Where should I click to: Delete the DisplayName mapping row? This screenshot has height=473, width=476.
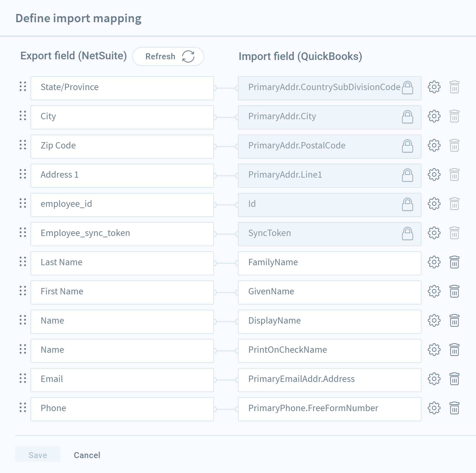click(x=454, y=320)
